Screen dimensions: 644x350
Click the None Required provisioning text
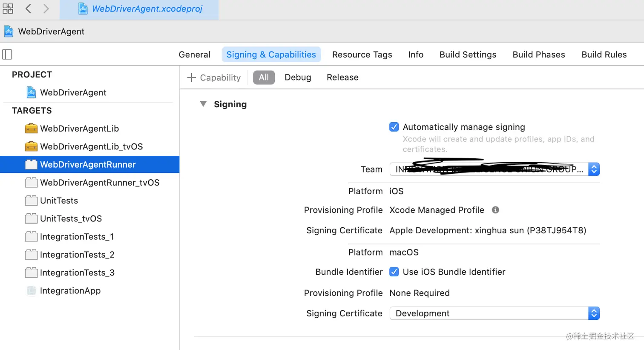tap(420, 293)
